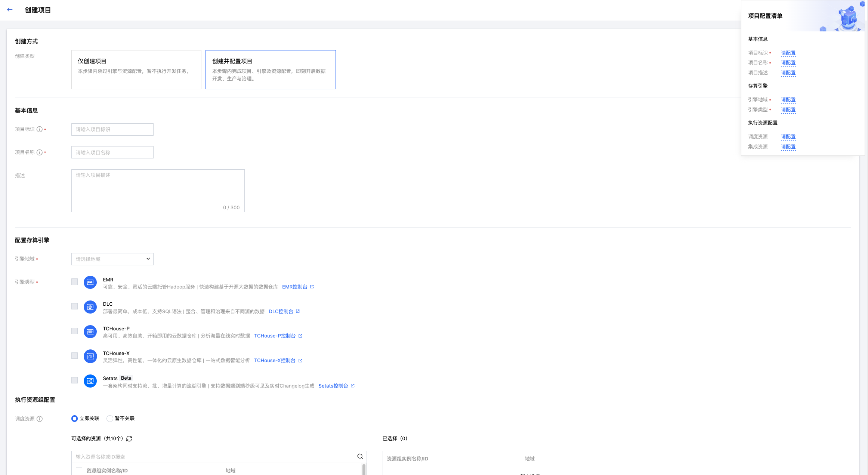Check the EMR engine checkbox
This screenshot has height=475, width=868.
(x=75, y=282)
